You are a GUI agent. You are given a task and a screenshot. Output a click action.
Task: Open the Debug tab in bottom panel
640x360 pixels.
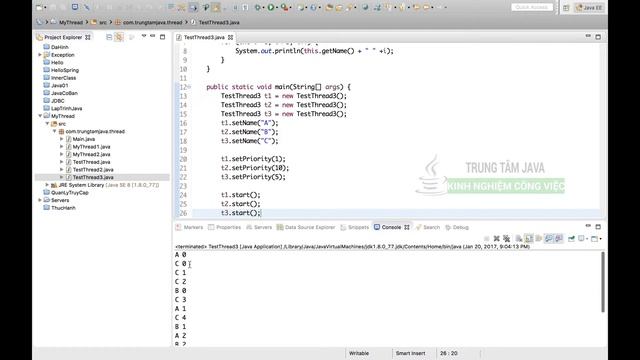point(457,227)
